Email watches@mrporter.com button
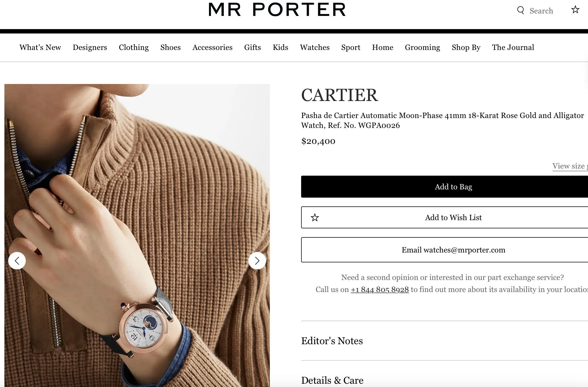 [x=445, y=250]
